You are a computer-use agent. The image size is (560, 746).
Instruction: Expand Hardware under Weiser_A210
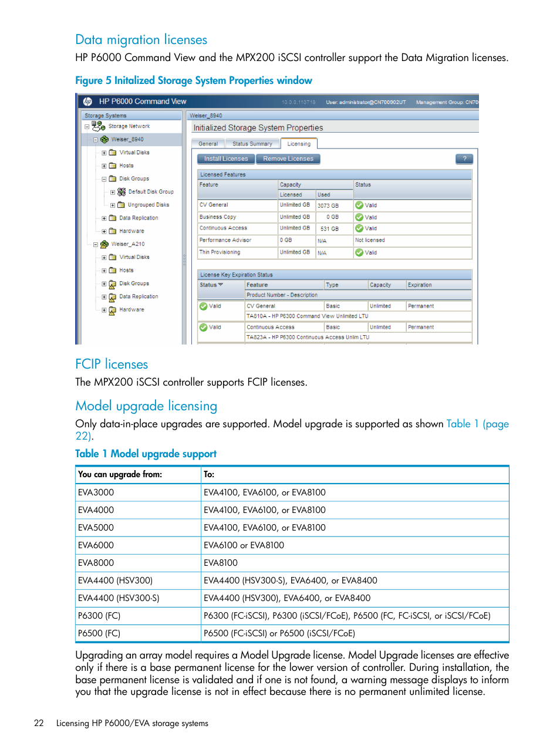click(104, 310)
